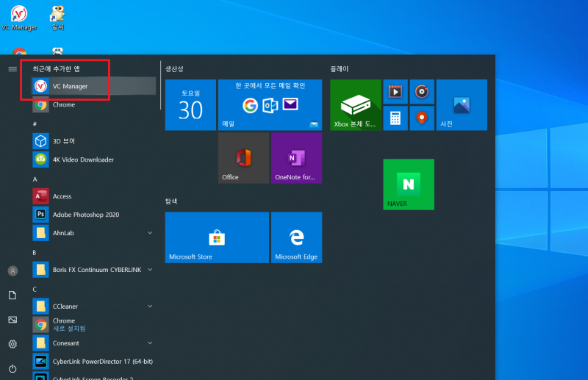Open the Microsoft Edge tile
This screenshot has height=380, width=588.
tap(297, 237)
